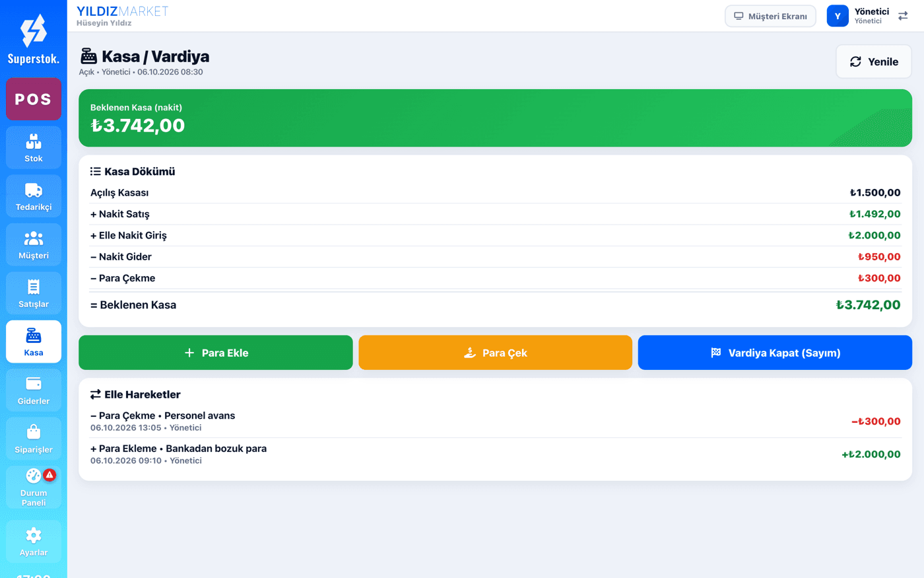This screenshot has height=578, width=924.
Task: Click the = Beklenen Kasa total label
Action: [x=133, y=305]
